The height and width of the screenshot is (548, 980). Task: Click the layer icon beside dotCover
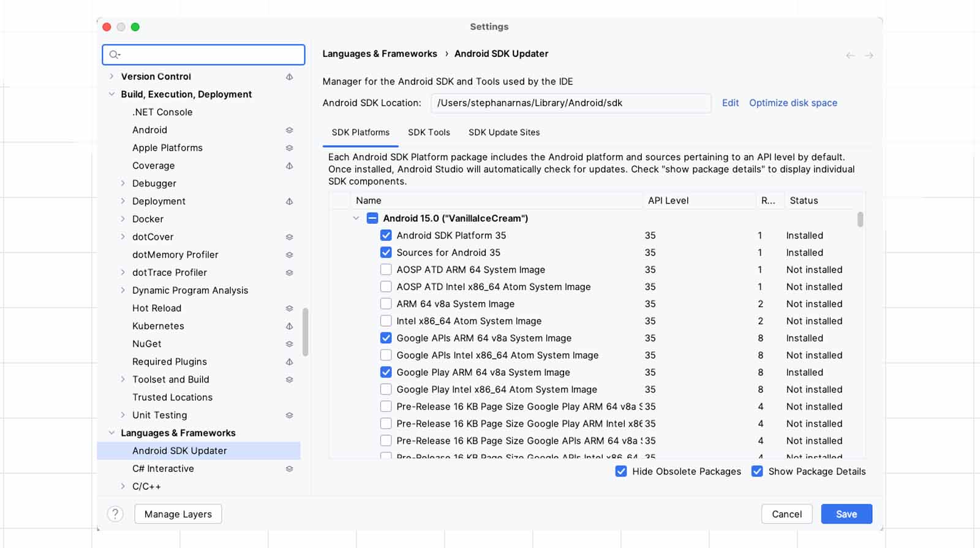(289, 237)
